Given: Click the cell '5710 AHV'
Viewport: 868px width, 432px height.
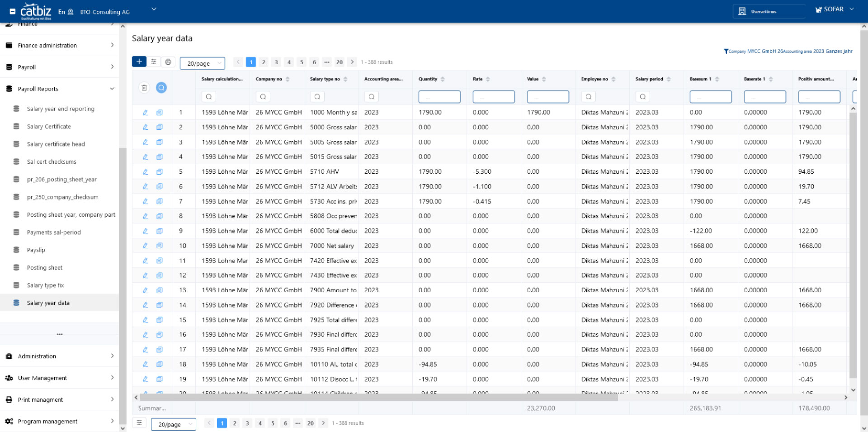Looking at the screenshot, I should (x=331, y=172).
